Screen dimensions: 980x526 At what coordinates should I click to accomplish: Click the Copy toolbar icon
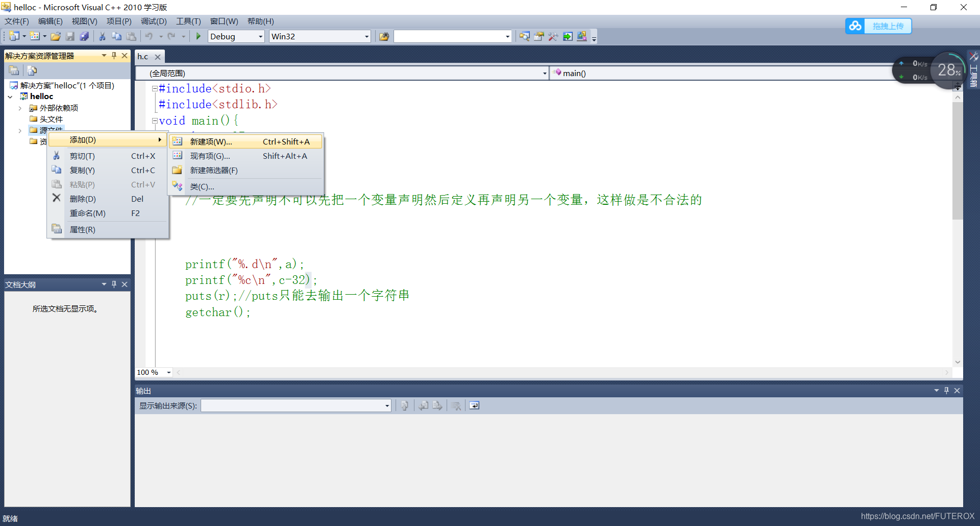click(x=116, y=36)
